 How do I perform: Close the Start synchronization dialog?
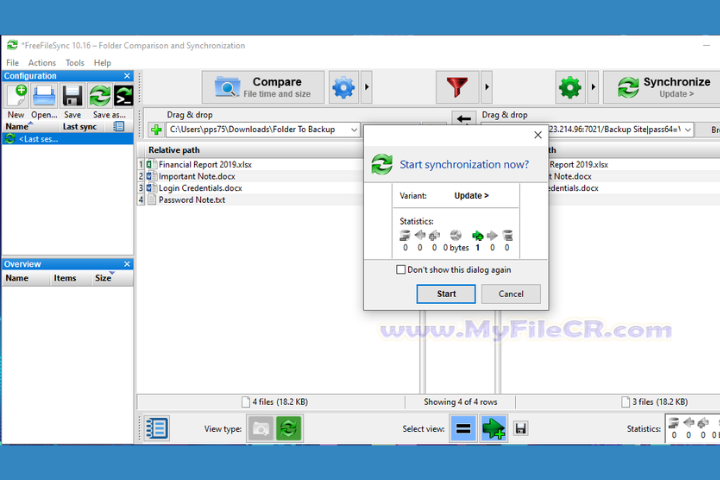pos(538,135)
